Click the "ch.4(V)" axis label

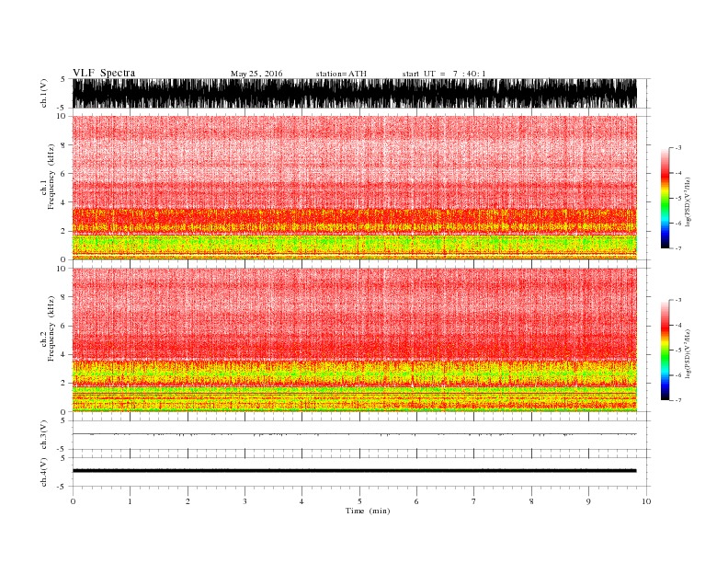point(44,472)
